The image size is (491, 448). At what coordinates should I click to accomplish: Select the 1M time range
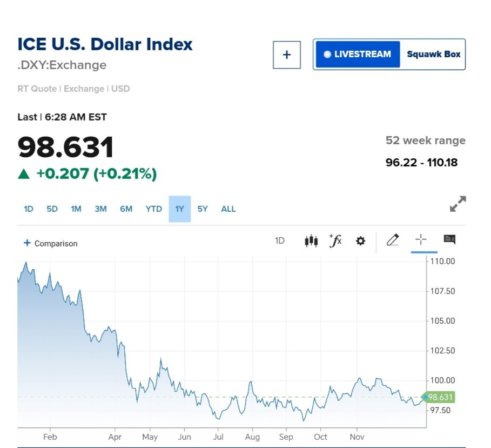click(76, 209)
